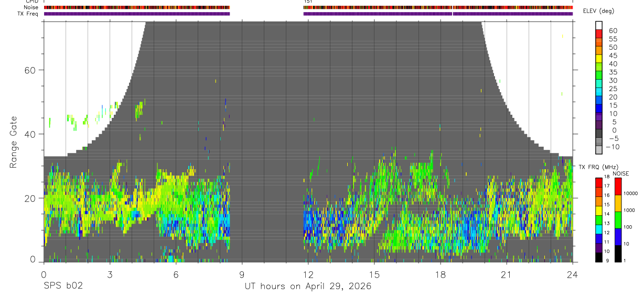Pick the white top segment of the ELEV color bar
644x297 pixels.
[599, 25]
